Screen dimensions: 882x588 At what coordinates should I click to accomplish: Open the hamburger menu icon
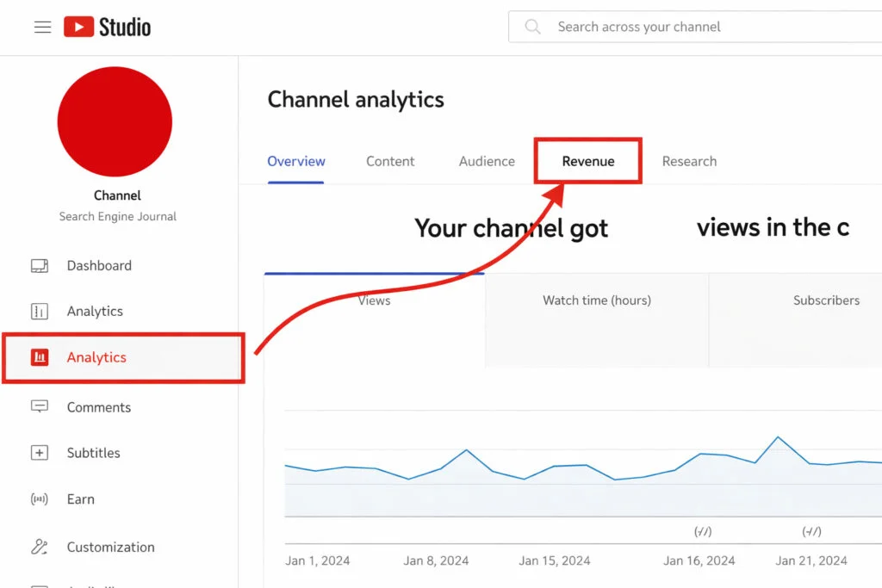(42, 28)
